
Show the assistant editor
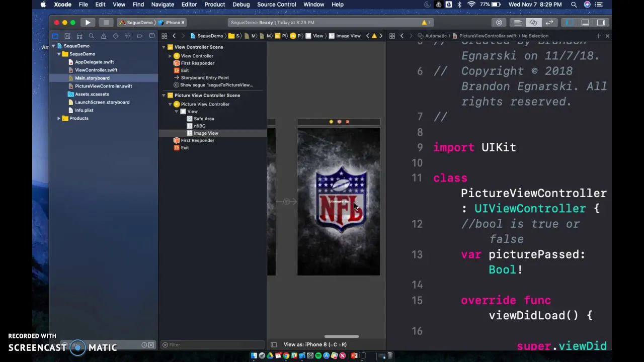tap(533, 23)
